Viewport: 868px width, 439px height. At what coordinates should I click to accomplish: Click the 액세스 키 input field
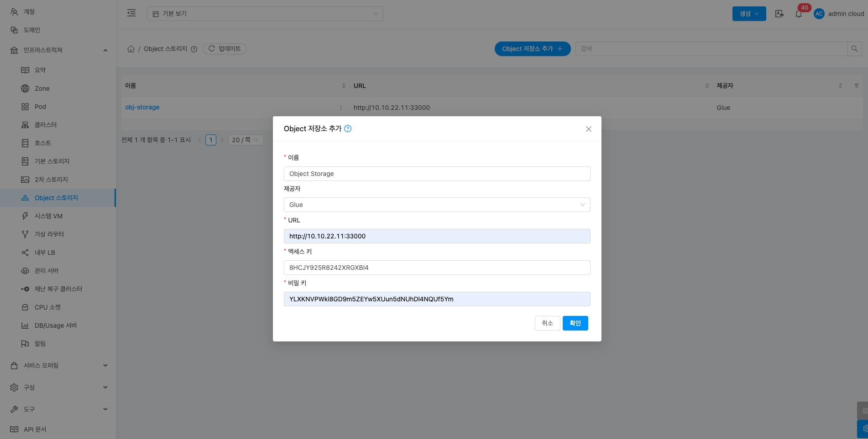(x=437, y=268)
